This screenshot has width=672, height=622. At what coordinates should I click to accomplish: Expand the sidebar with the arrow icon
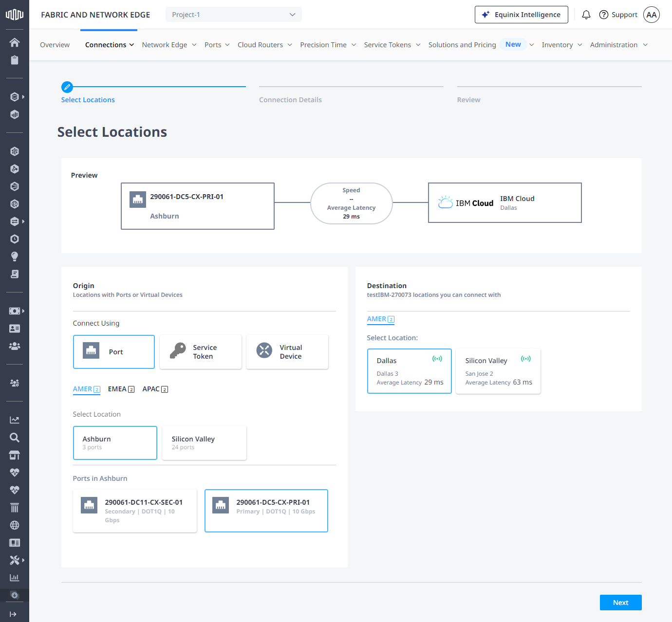point(13,614)
